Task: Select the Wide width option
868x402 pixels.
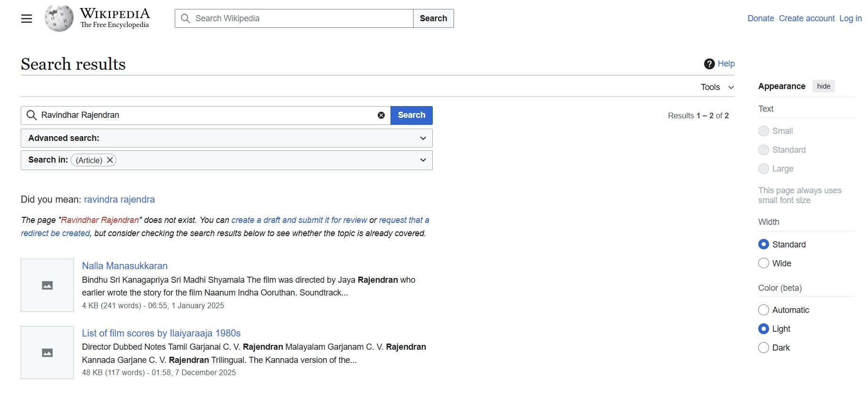Action: 763,263
